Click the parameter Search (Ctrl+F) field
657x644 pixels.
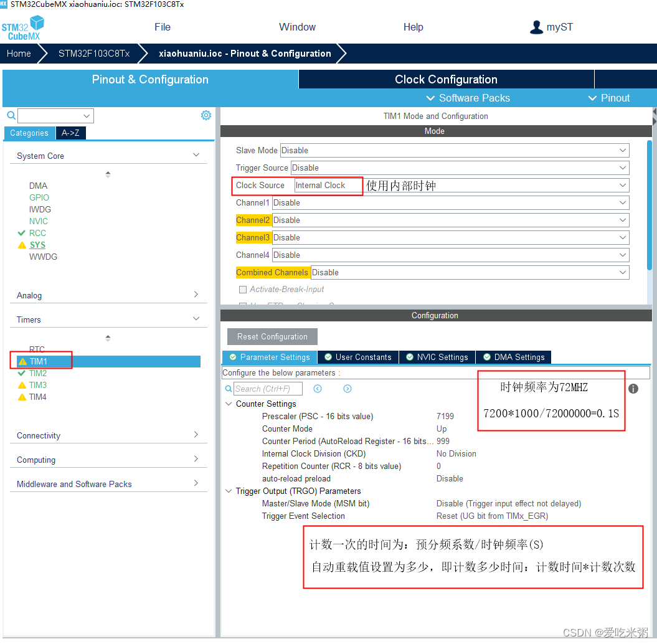point(268,389)
